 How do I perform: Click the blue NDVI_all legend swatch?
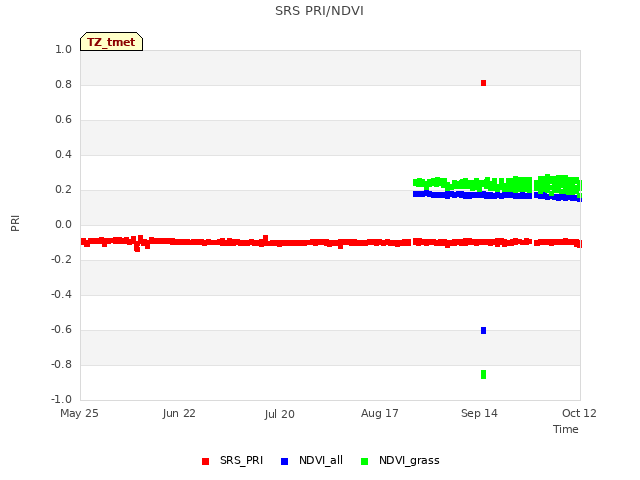[x=284, y=461]
